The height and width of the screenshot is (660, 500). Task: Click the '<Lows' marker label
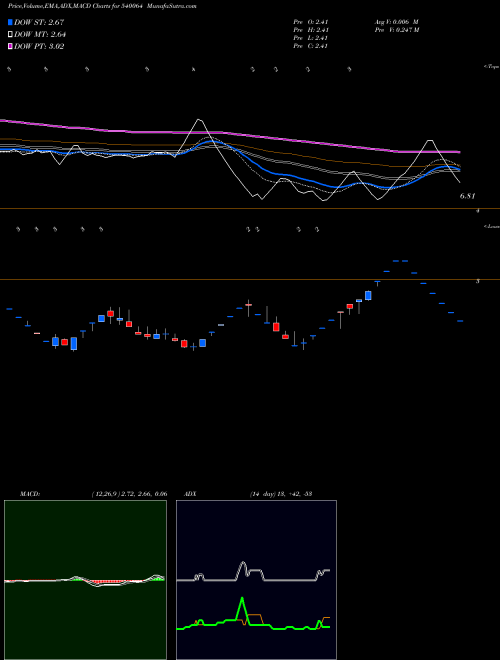[x=492, y=226]
